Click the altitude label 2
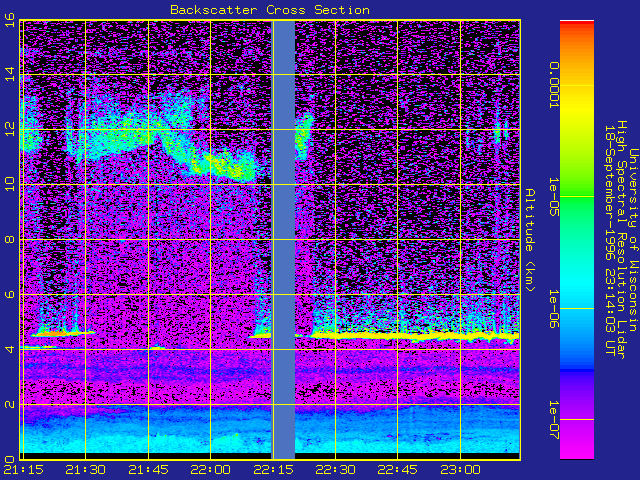Image resolution: width=640 pixels, height=480 pixels. pos(9,404)
